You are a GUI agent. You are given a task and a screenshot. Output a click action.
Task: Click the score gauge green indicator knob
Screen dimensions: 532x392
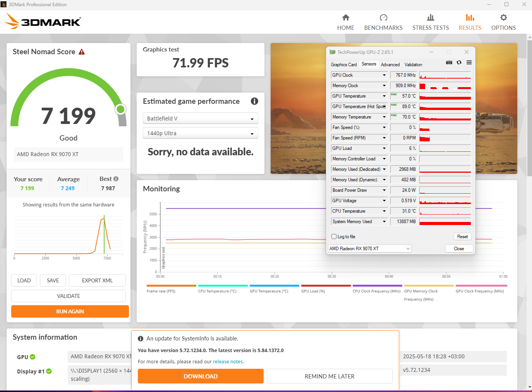tap(121, 109)
